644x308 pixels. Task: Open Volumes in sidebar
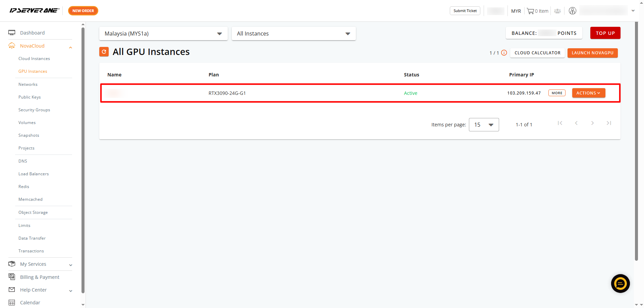click(x=27, y=122)
